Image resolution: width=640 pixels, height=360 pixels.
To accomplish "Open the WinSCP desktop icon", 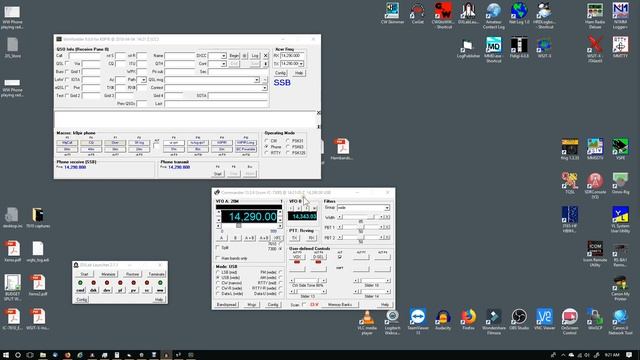I will click(x=595, y=320).
